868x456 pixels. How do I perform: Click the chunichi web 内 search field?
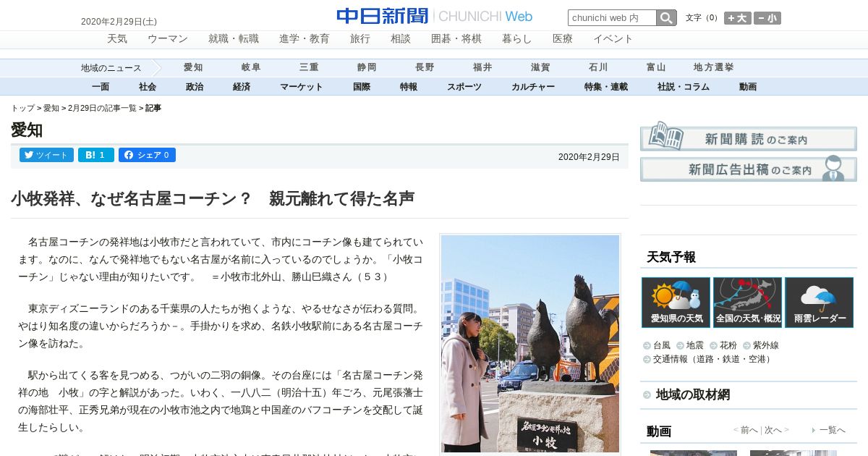click(x=612, y=17)
